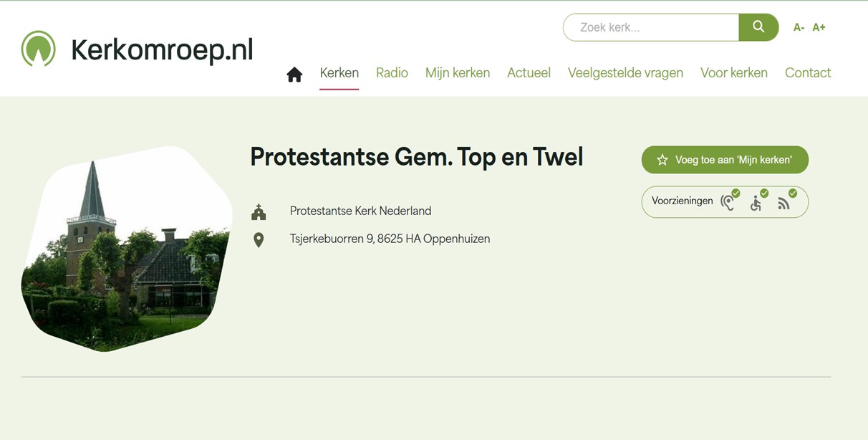
Task: Select the Voor kerken menu item
Action: pyautogui.click(x=734, y=72)
